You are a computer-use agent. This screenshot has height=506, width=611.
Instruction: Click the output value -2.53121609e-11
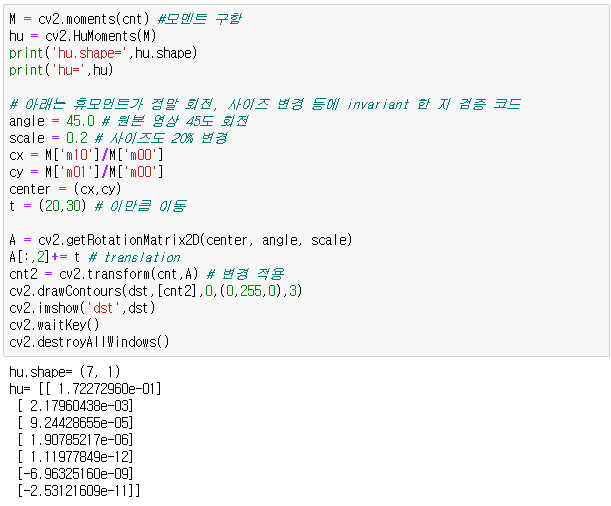point(75,491)
